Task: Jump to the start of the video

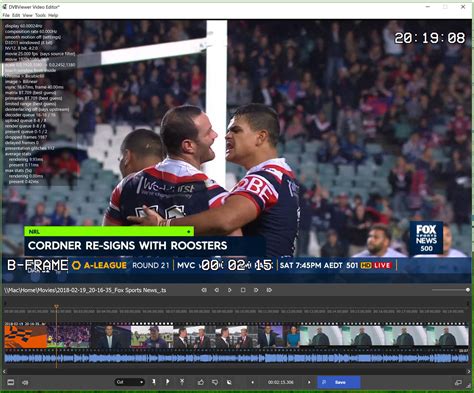Action: (x=204, y=290)
